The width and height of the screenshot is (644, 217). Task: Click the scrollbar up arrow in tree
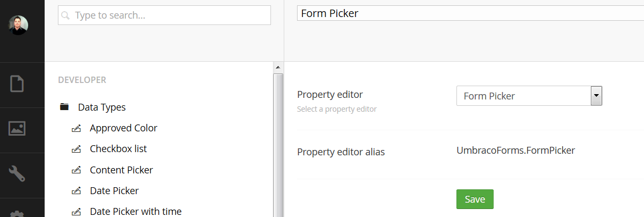(x=277, y=68)
